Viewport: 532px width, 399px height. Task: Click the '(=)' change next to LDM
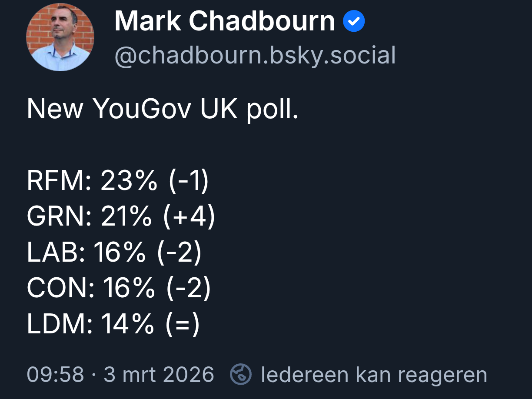pyautogui.click(x=183, y=324)
